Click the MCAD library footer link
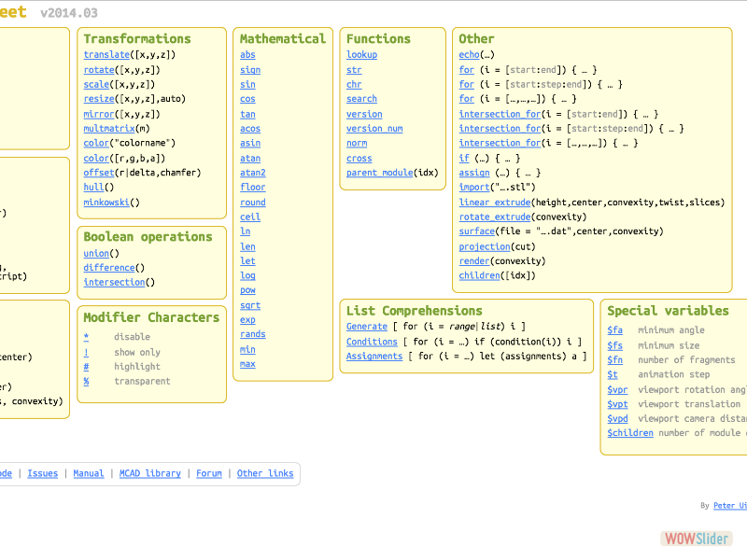Viewport: 747px width, 560px height. click(150, 473)
